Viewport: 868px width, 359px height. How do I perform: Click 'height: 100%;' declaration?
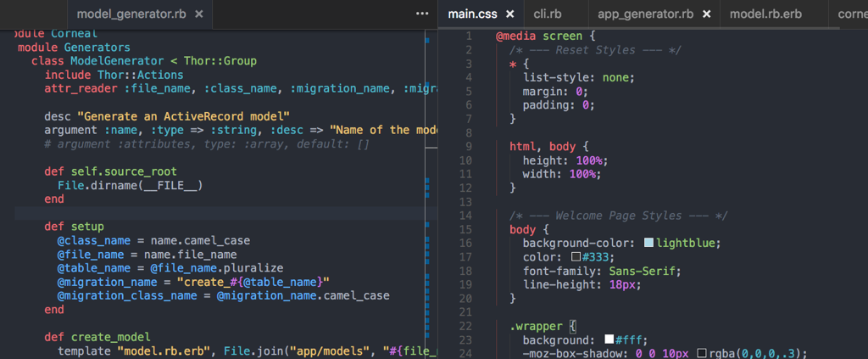click(565, 160)
